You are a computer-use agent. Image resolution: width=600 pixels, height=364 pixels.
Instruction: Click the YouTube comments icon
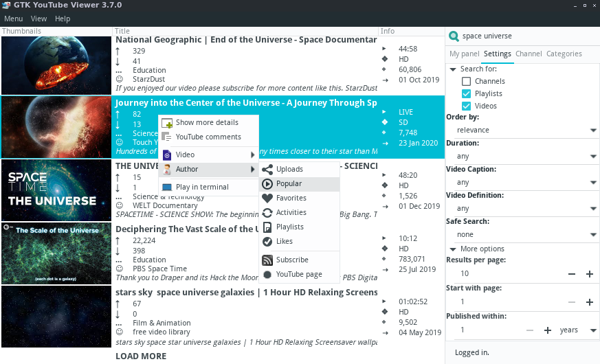click(166, 137)
